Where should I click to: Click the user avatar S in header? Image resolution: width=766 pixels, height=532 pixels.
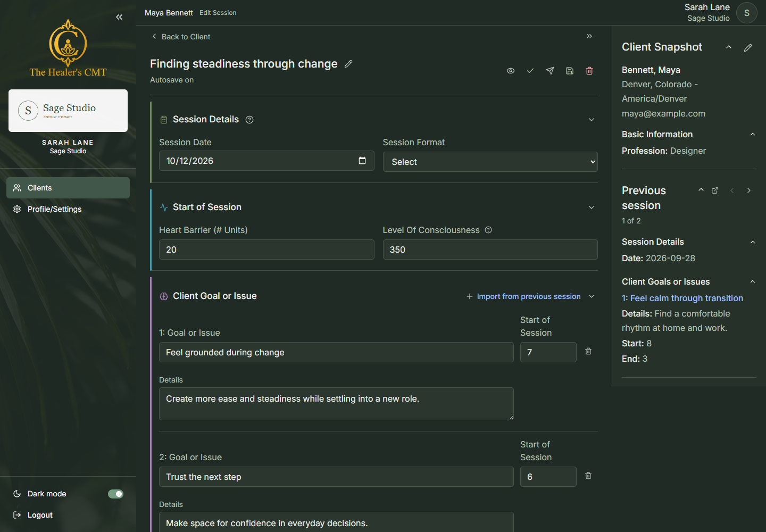click(x=747, y=13)
